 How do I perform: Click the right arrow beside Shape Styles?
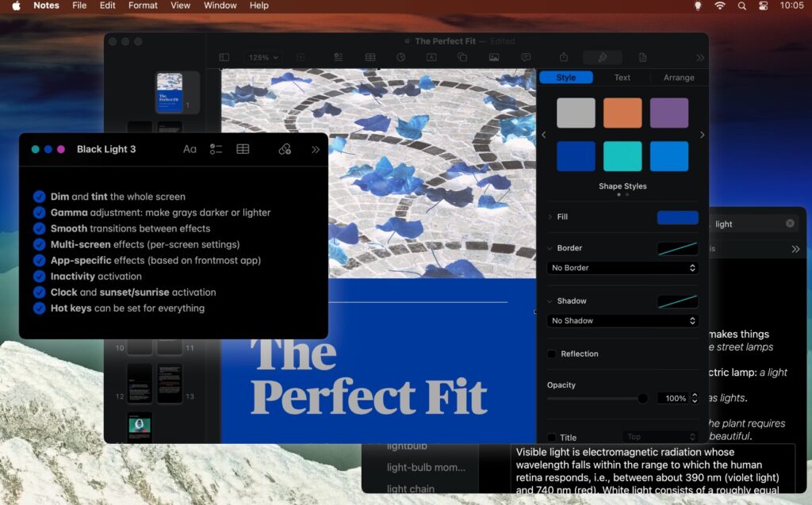click(x=702, y=135)
